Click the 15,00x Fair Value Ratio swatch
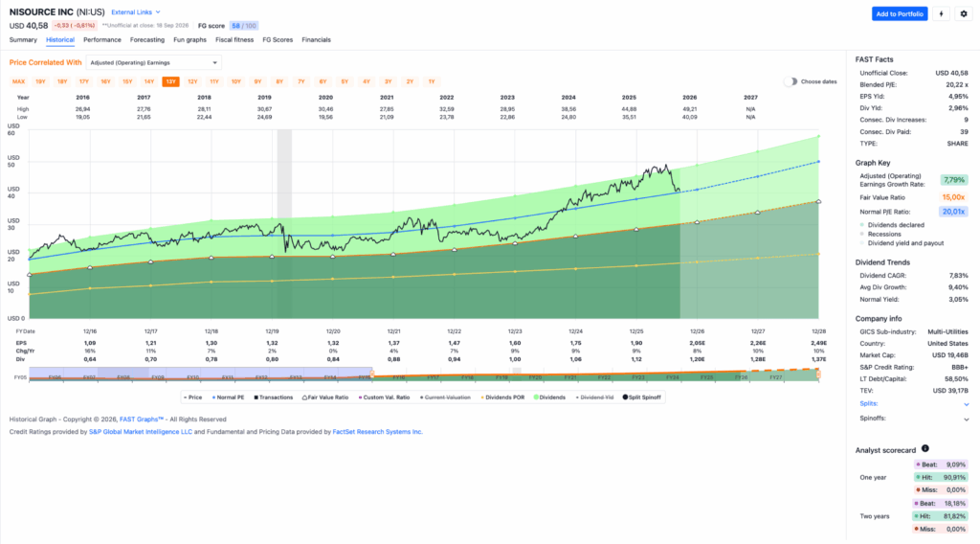 click(x=954, y=197)
